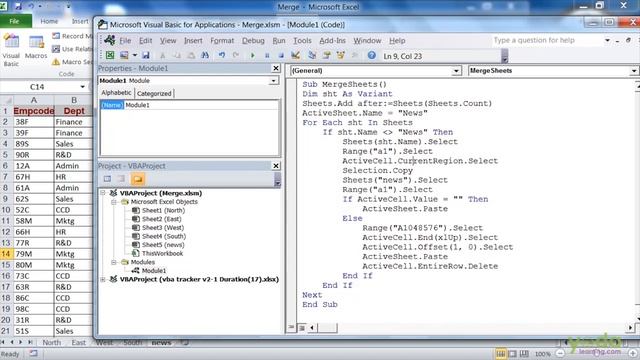Select Sheet2 (East) in project tree
The width and height of the screenshot is (640, 360).
pos(162,219)
